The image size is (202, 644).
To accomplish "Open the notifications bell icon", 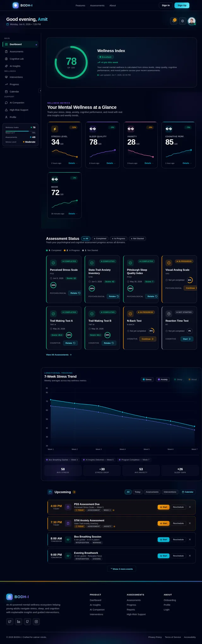I will [174, 21].
